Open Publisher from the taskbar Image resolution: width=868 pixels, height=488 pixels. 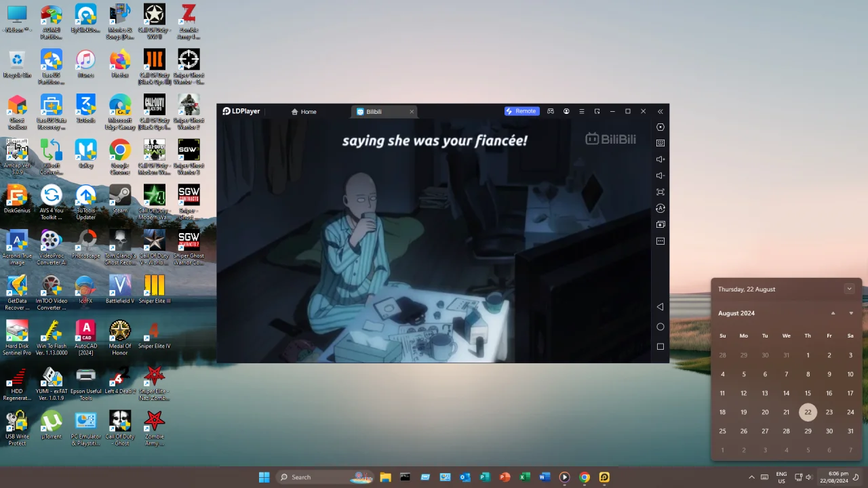pos(485,477)
